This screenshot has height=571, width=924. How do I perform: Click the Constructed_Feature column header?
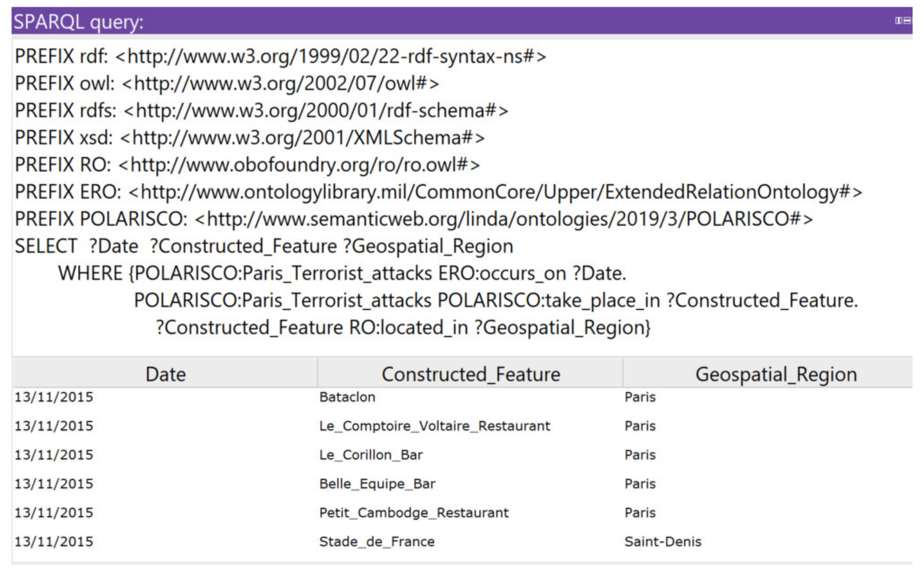471,374
